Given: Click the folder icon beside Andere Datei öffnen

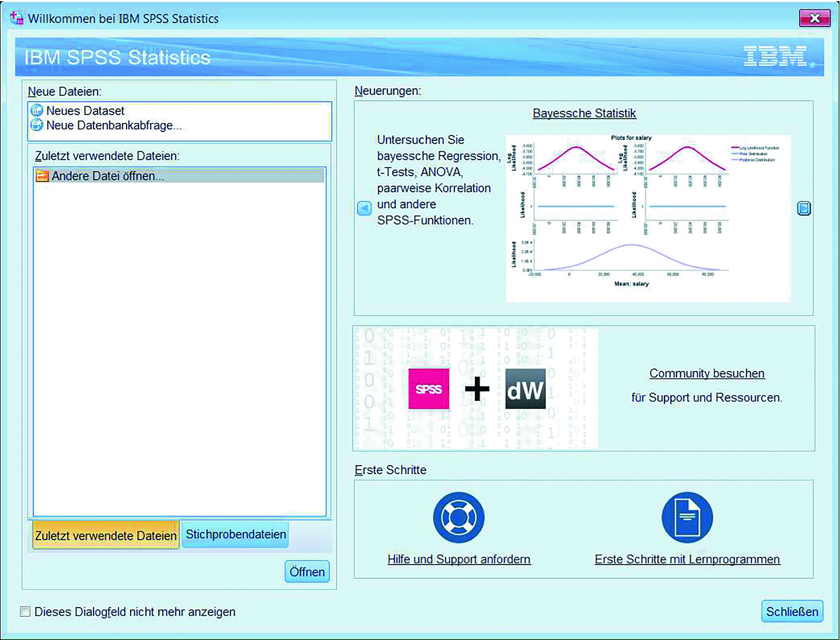Looking at the screenshot, I should click(x=42, y=176).
